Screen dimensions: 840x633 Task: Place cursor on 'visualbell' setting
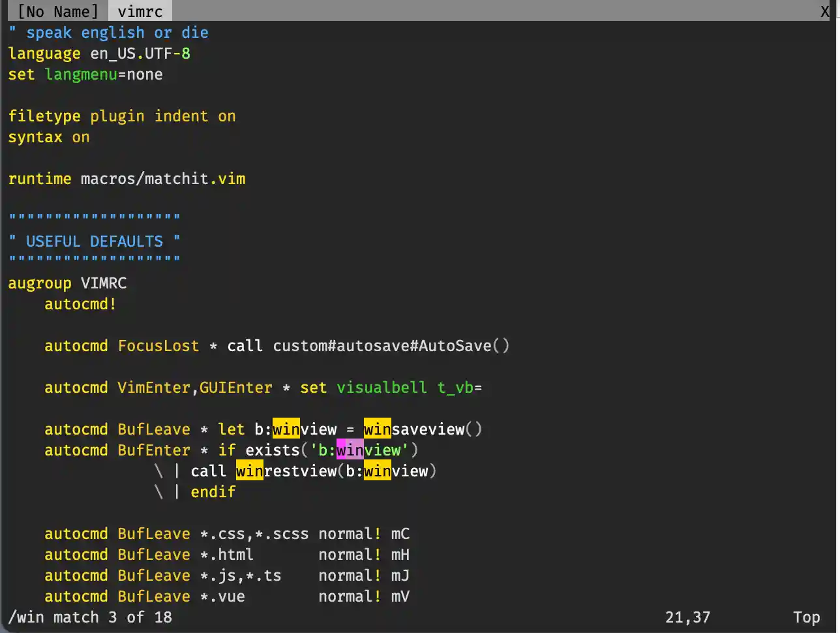[382, 388]
